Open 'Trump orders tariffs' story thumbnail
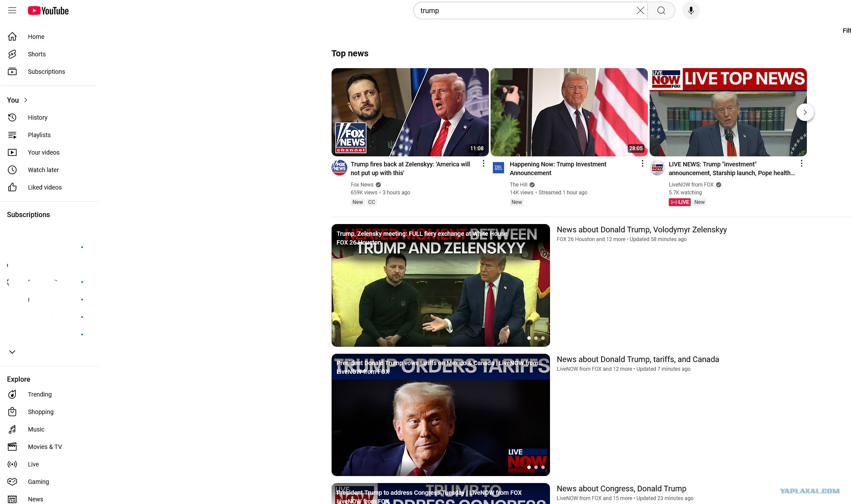This screenshot has height=504, width=851. click(441, 415)
